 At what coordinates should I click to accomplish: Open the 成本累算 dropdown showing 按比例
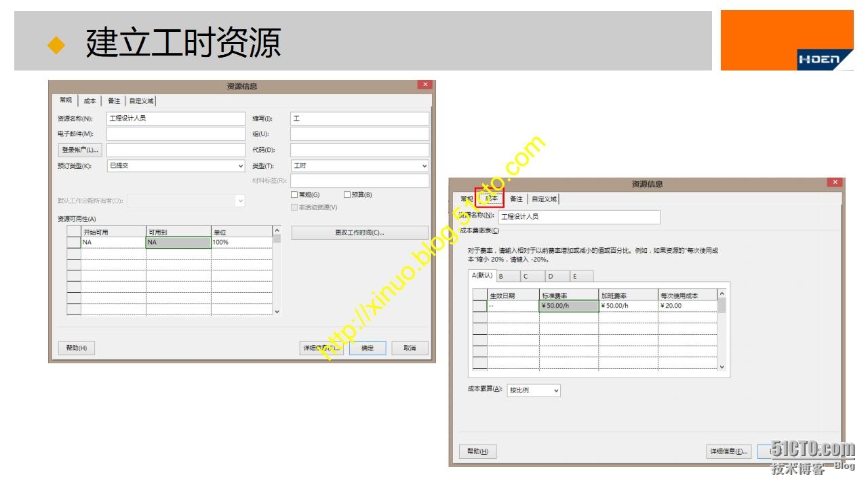[x=534, y=390]
